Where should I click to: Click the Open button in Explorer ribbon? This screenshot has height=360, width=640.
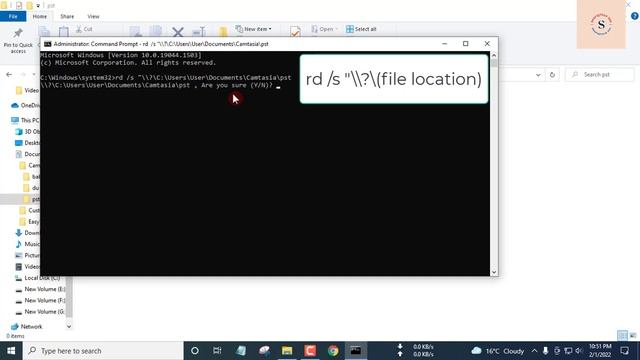click(324, 29)
